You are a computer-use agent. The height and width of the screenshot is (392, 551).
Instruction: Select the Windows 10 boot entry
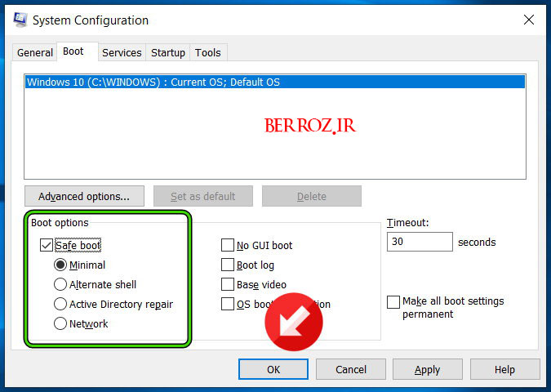pos(153,82)
